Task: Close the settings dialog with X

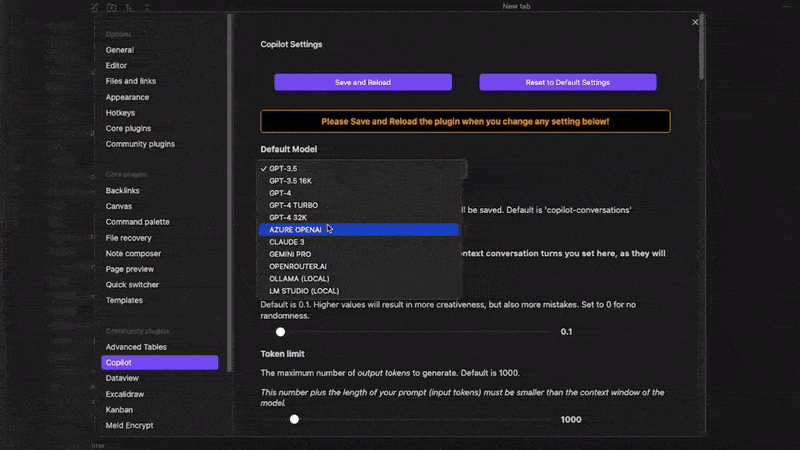Action: 695,22
